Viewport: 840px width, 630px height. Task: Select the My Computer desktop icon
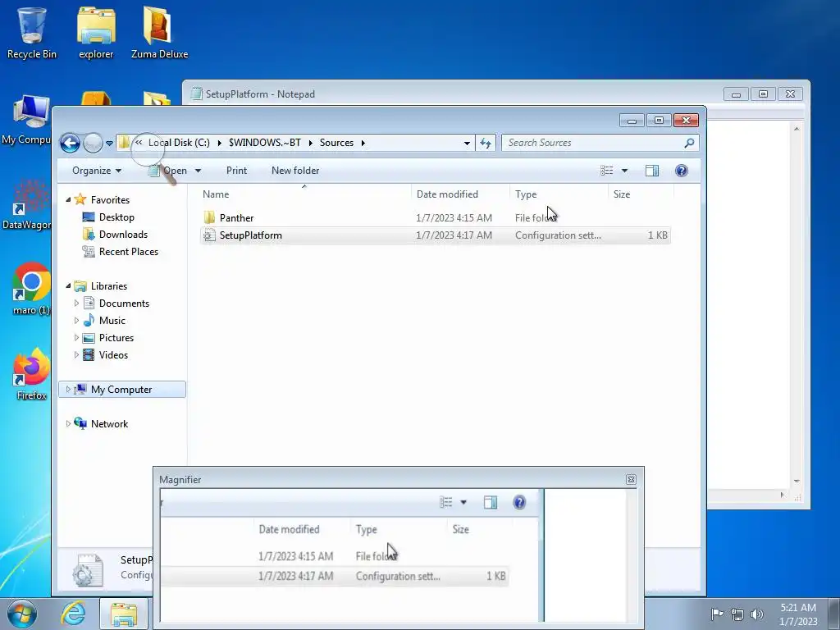[x=27, y=119]
